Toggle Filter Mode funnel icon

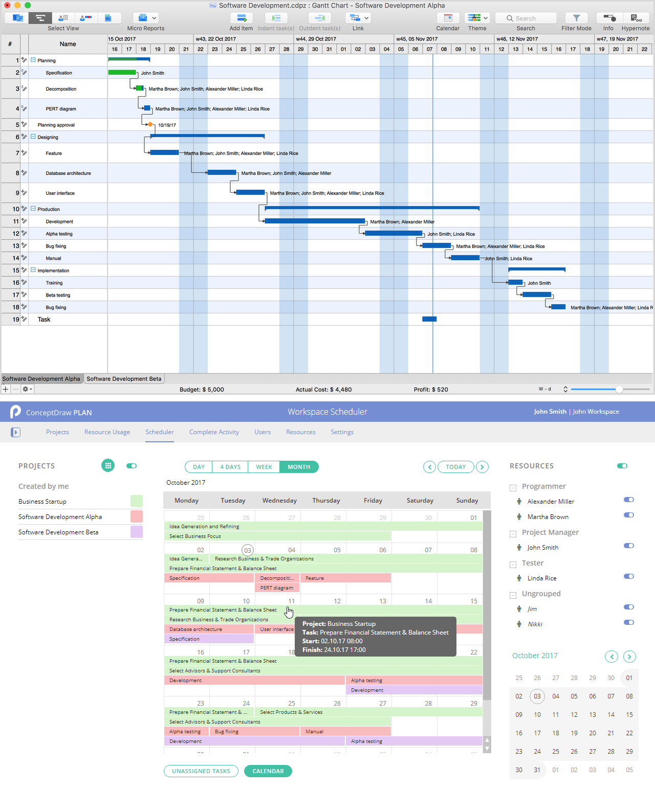coord(576,18)
